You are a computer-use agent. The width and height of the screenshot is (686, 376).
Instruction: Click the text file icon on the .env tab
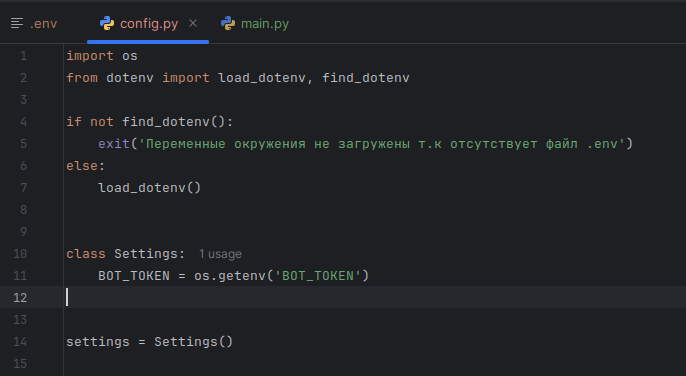tap(17, 23)
